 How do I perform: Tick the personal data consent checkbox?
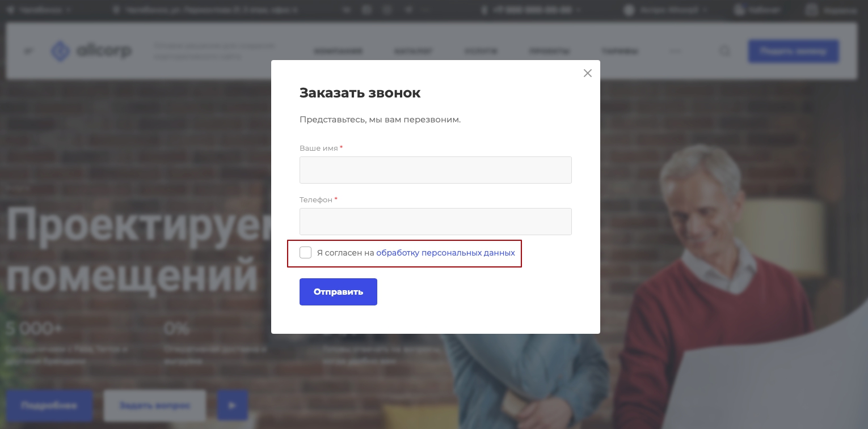[x=306, y=253]
